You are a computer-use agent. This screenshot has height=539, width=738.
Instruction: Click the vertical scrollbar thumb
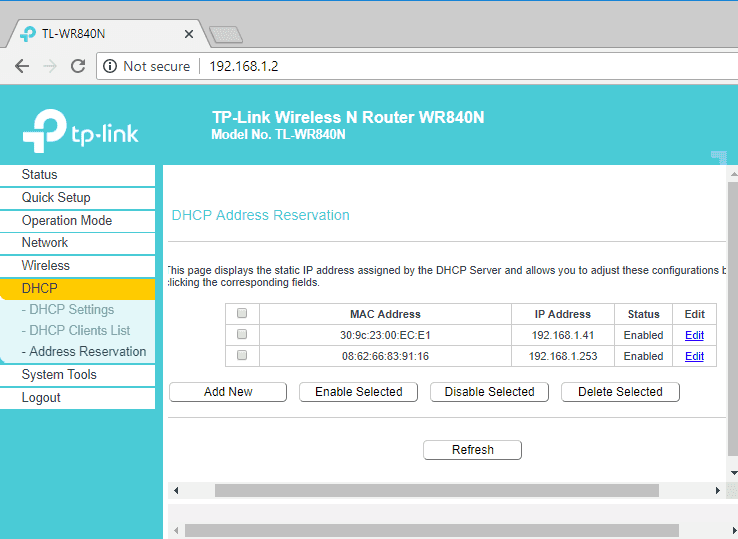[733, 319]
